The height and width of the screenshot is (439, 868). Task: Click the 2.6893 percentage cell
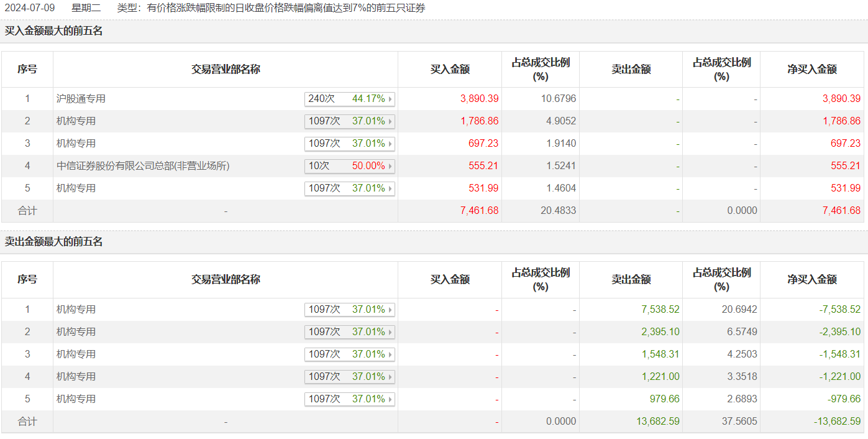(742, 399)
